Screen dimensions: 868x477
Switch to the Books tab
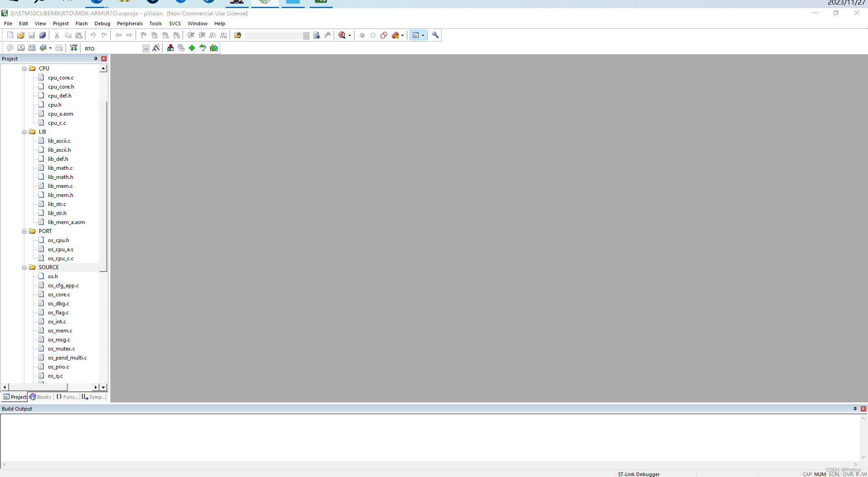coord(40,397)
